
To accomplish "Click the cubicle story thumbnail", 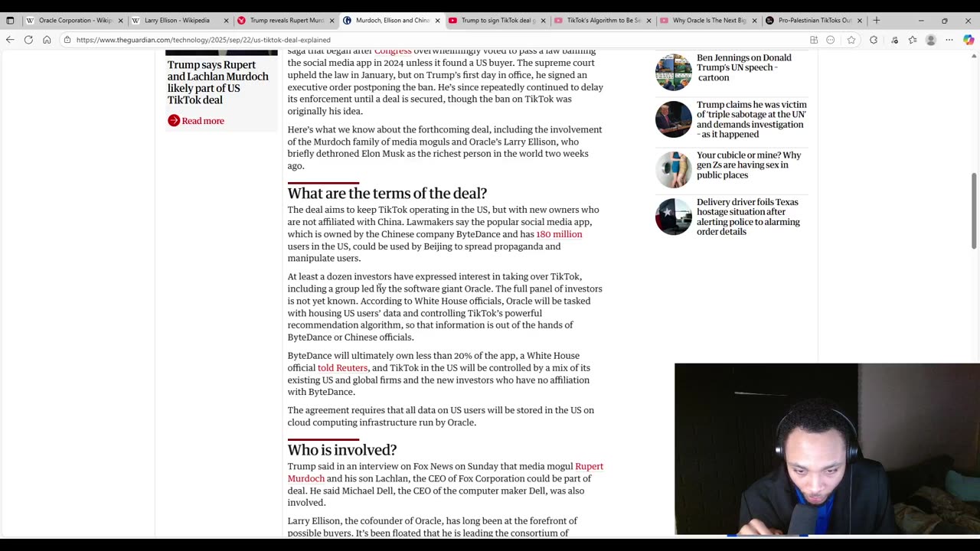I will pyautogui.click(x=674, y=169).
